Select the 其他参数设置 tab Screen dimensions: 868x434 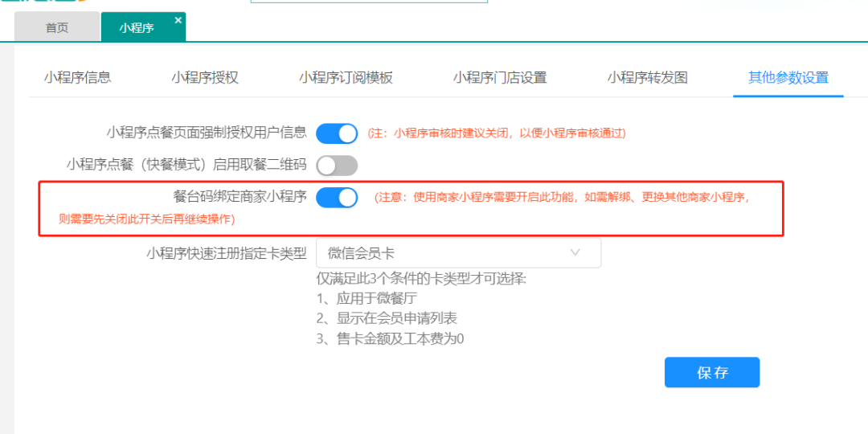click(x=788, y=78)
